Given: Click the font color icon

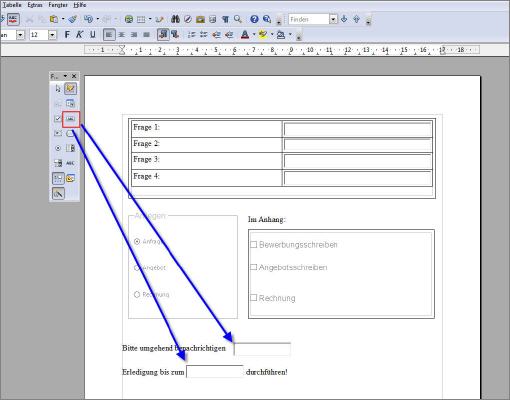Looking at the screenshot, I should [x=245, y=35].
